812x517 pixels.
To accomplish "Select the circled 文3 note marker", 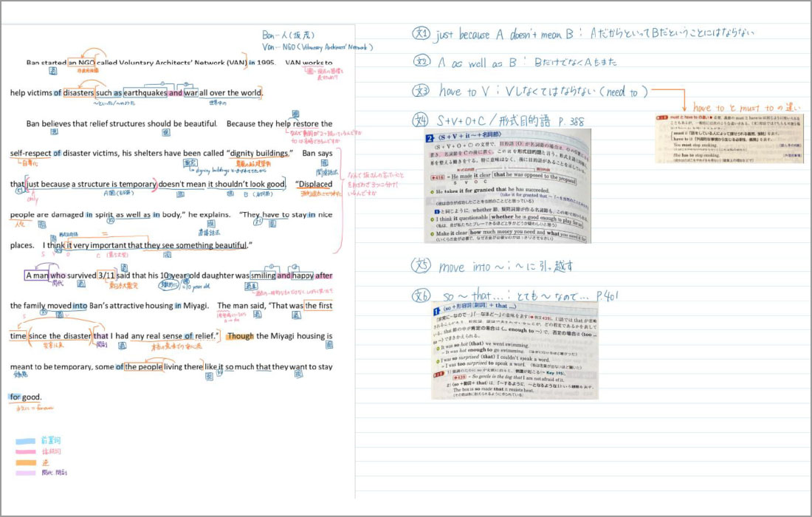I will (421, 91).
